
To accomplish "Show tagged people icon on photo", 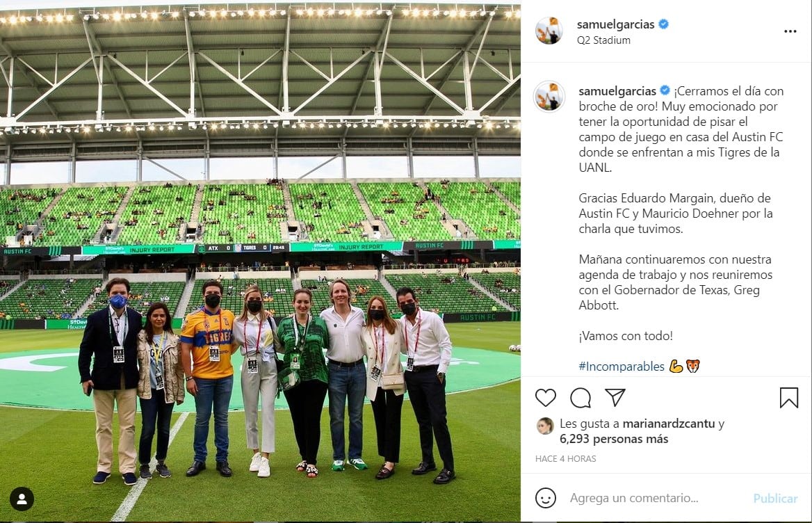I will [22, 499].
